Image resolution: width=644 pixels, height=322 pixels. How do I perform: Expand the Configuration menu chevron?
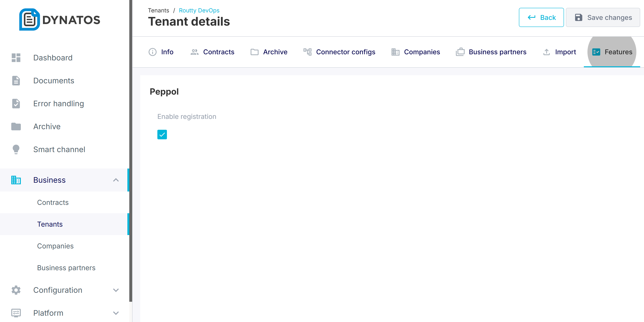point(116,290)
